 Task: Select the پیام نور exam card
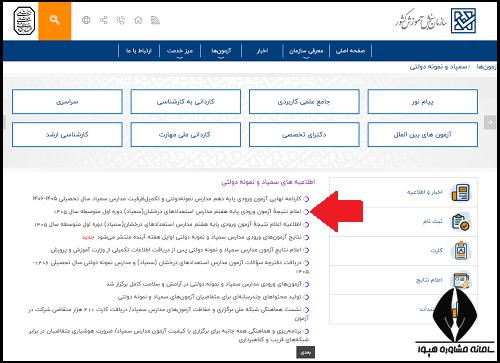pyautogui.click(x=423, y=102)
